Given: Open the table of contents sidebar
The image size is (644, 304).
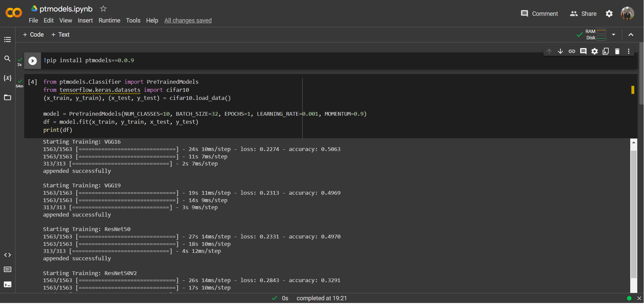Looking at the screenshot, I should tap(7, 39).
